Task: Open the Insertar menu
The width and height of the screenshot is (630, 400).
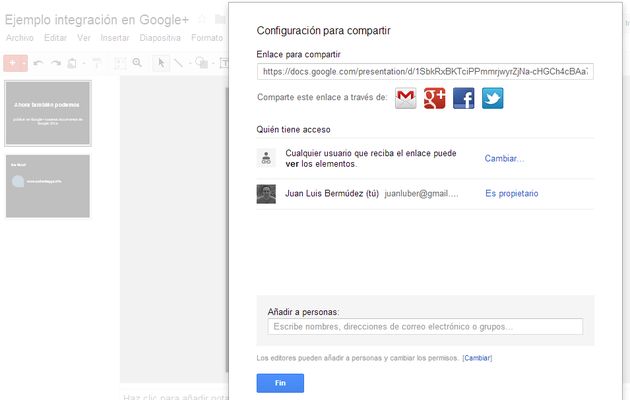Action: (x=115, y=38)
